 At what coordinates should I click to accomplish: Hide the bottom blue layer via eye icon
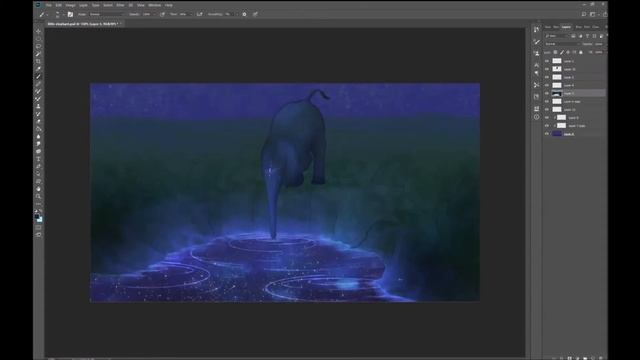pyautogui.click(x=547, y=134)
